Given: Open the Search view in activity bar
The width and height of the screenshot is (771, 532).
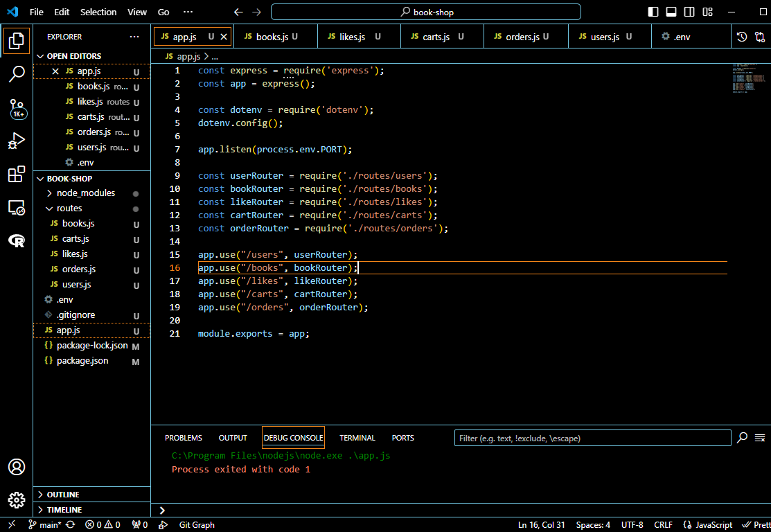Looking at the screenshot, I should coord(16,74).
